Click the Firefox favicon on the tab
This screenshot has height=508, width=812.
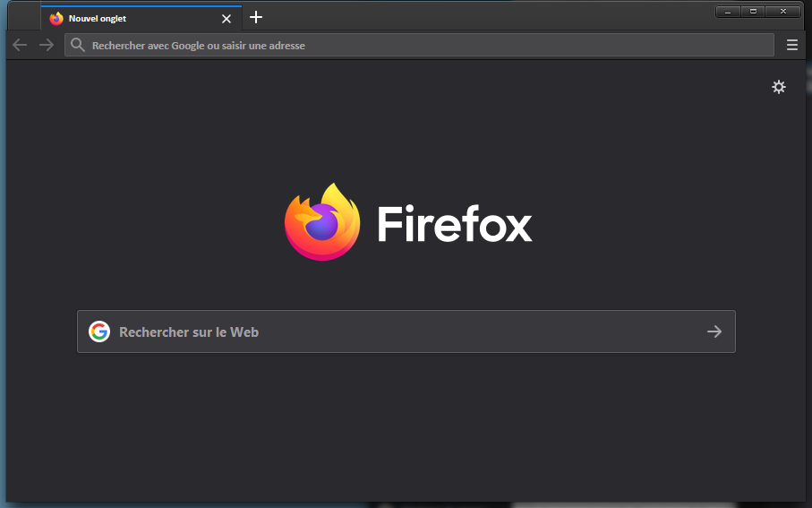pyautogui.click(x=56, y=19)
